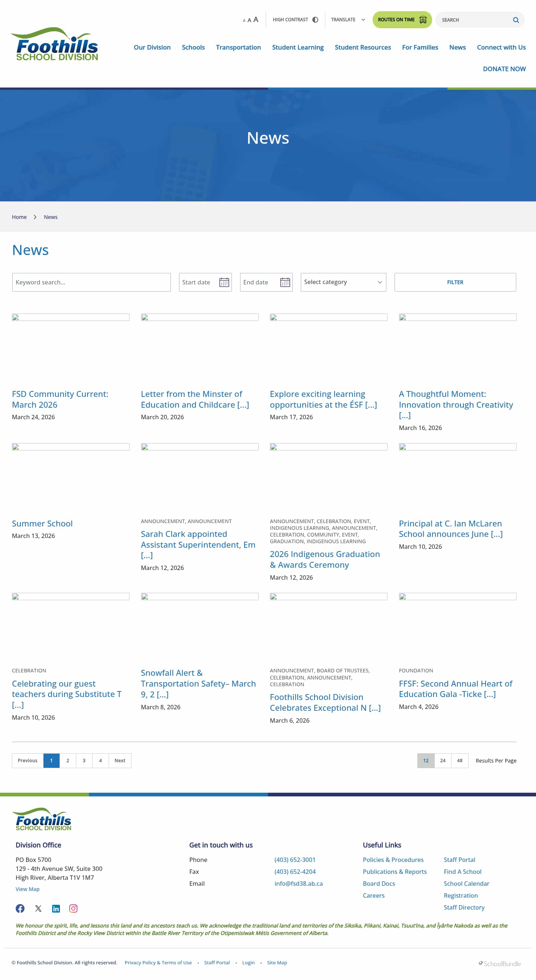Click the SchoolBundle logo
This screenshot has width=536, height=980.
click(500, 963)
